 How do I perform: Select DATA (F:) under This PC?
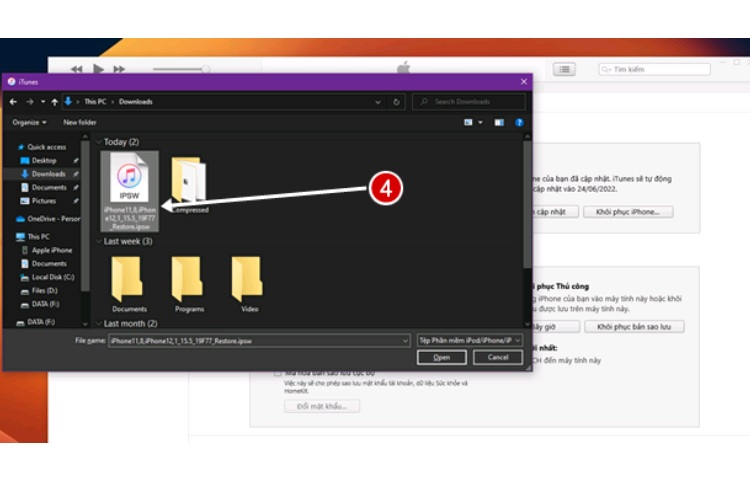[x=40, y=304]
